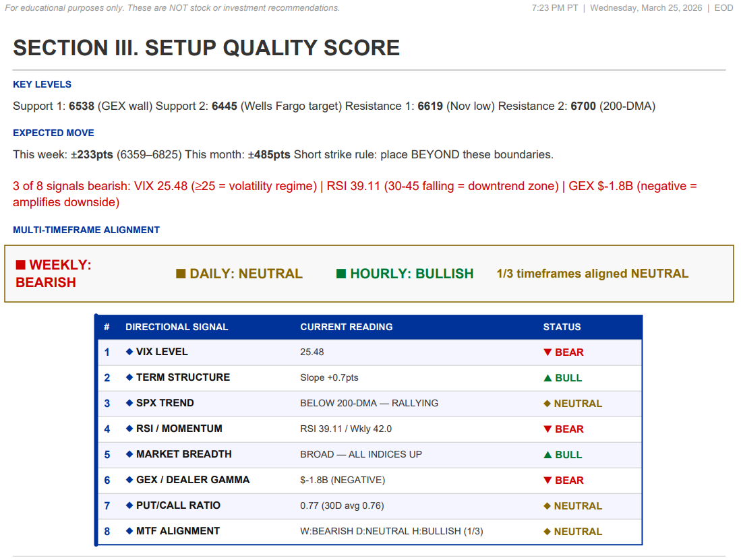
Task: Click the green up arrow for TERM STRUCTURE
Action: [548, 378]
